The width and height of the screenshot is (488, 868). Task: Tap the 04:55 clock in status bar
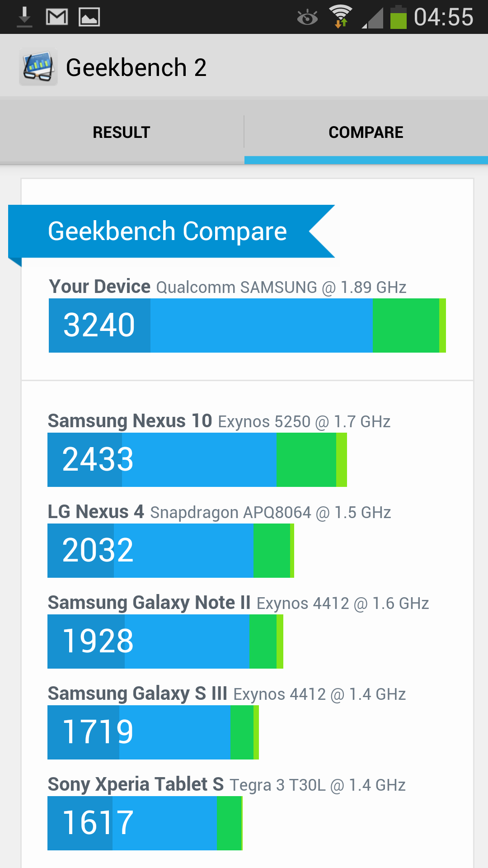(x=443, y=17)
